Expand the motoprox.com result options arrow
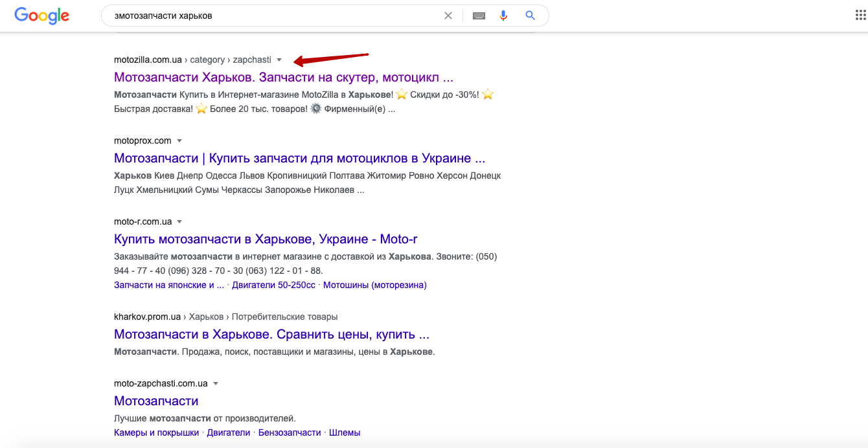The image size is (868, 448). (179, 140)
